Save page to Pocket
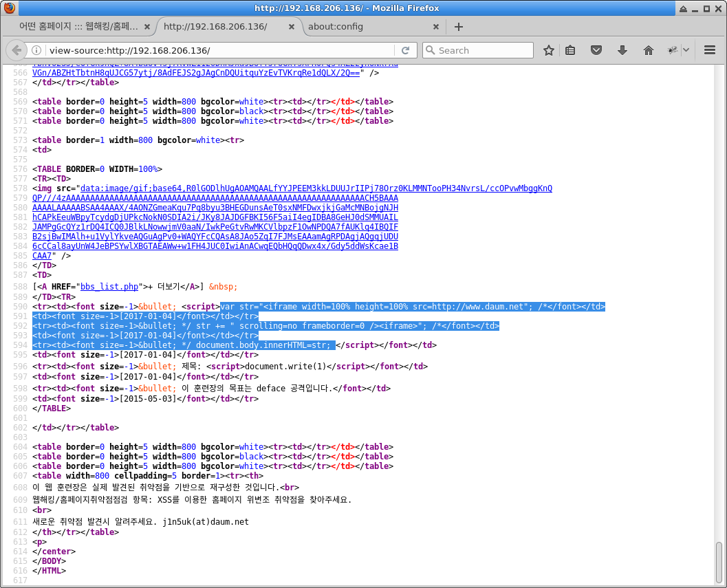727x588 pixels. tap(596, 50)
